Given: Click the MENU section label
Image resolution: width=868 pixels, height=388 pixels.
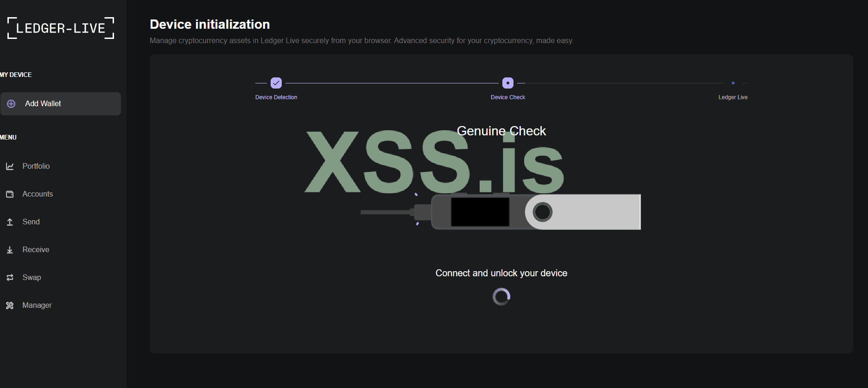Looking at the screenshot, I should (8, 137).
